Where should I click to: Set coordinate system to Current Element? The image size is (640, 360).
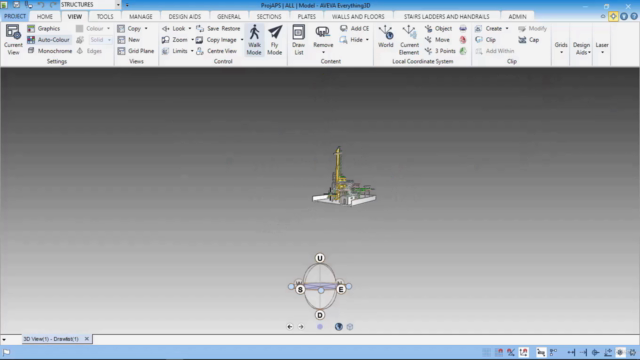point(409,40)
